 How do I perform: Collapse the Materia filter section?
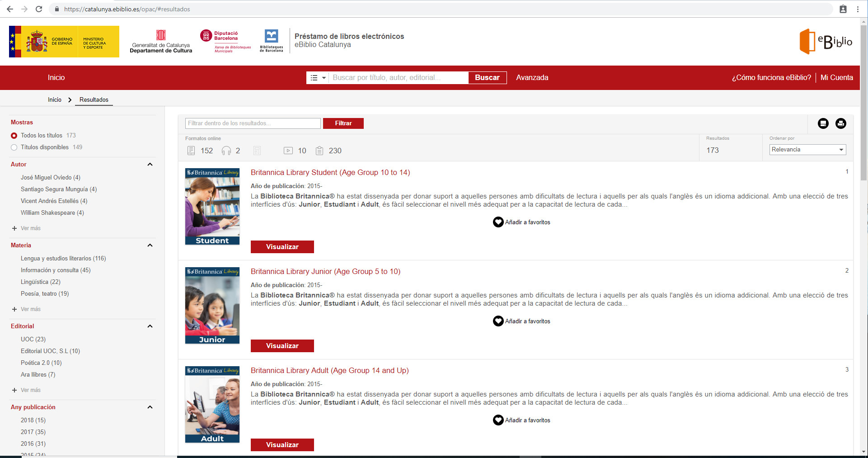[x=150, y=246]
